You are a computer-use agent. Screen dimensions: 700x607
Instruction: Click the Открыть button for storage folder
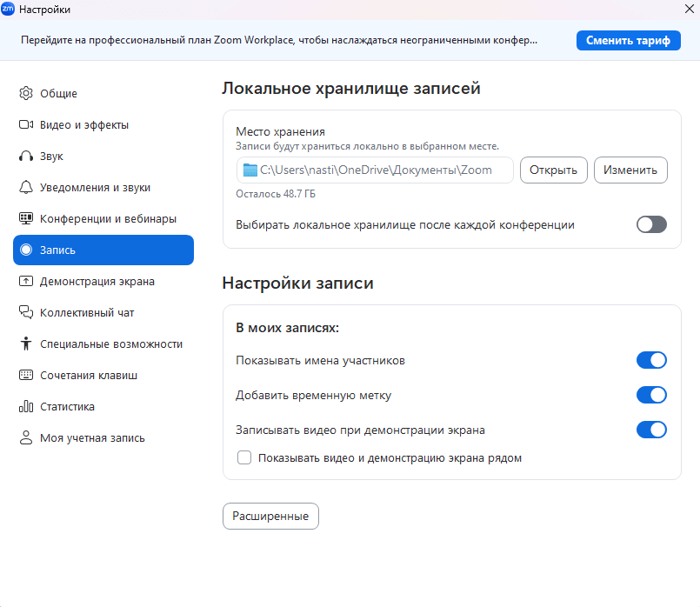pos(554,170)
